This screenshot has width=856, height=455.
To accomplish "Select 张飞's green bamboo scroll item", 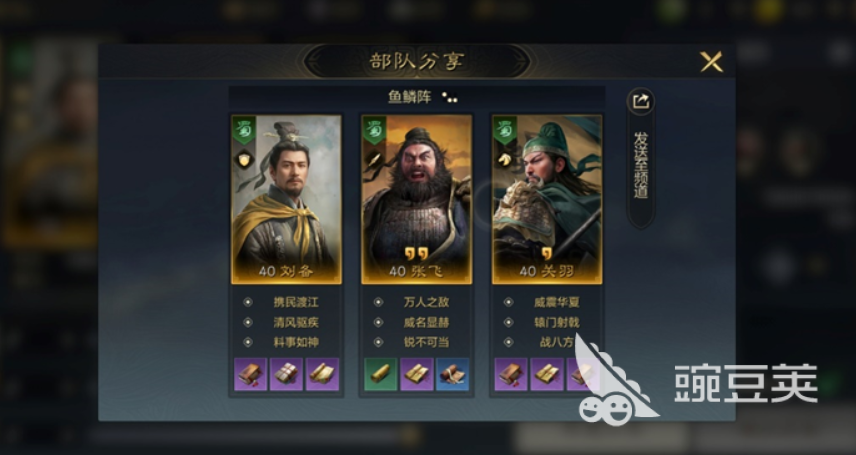I will coord(381,374).
